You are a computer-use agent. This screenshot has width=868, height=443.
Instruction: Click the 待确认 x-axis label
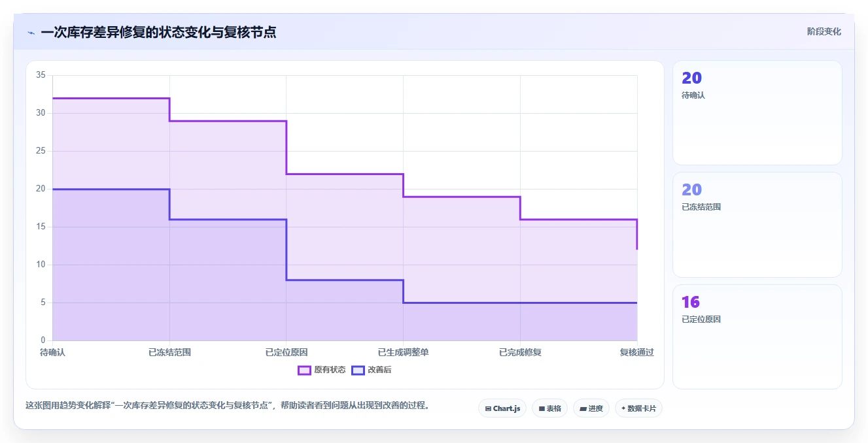[x=52, y=352]
